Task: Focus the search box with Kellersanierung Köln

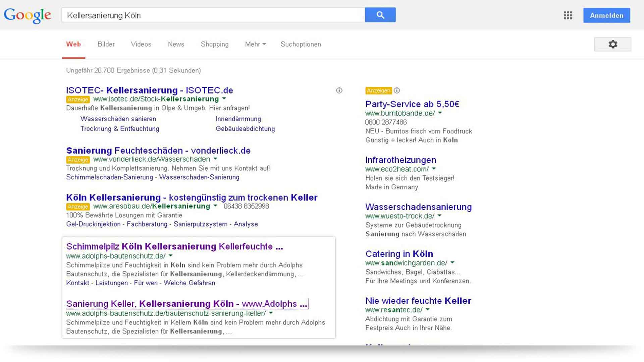Action: point(213,15)
